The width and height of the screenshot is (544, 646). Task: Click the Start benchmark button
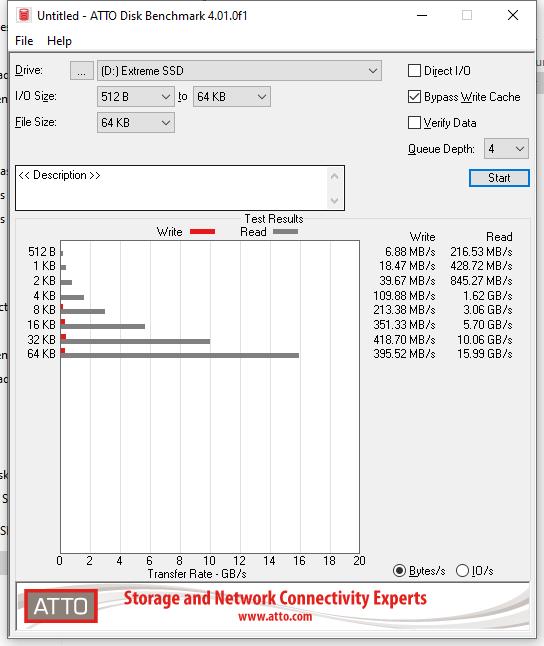[x=499, y=178]
